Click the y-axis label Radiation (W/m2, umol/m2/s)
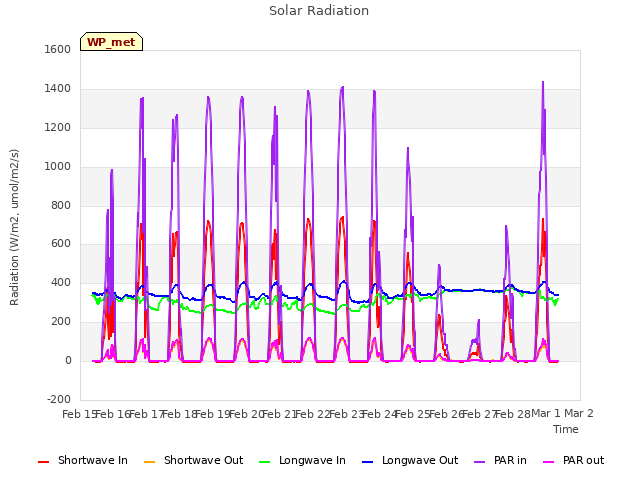 pyautogui.click(x=14, y=227)
